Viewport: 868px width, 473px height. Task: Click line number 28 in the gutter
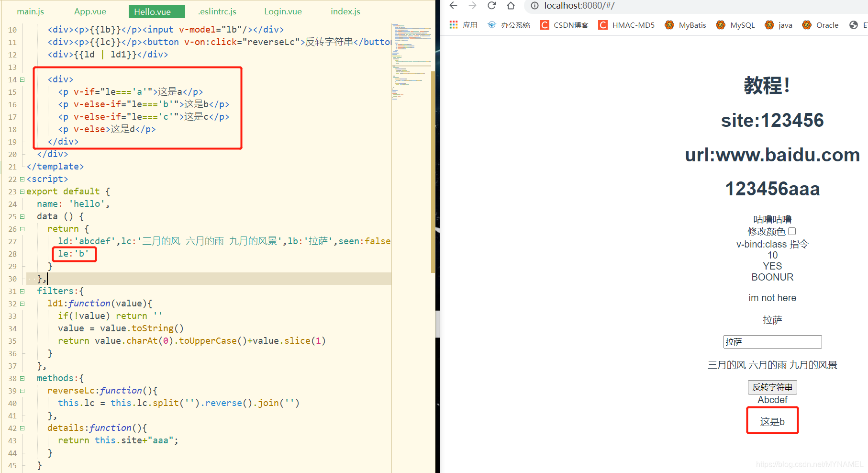[x=12, y=254]
